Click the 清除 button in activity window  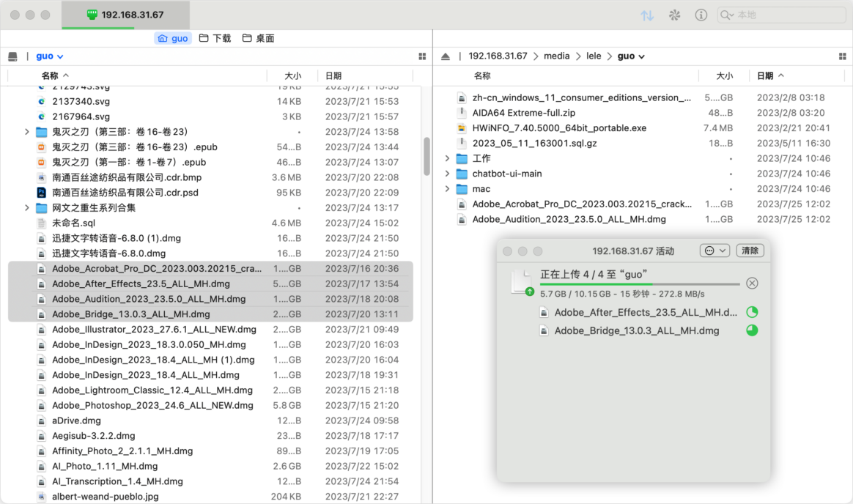click(750, 251)
